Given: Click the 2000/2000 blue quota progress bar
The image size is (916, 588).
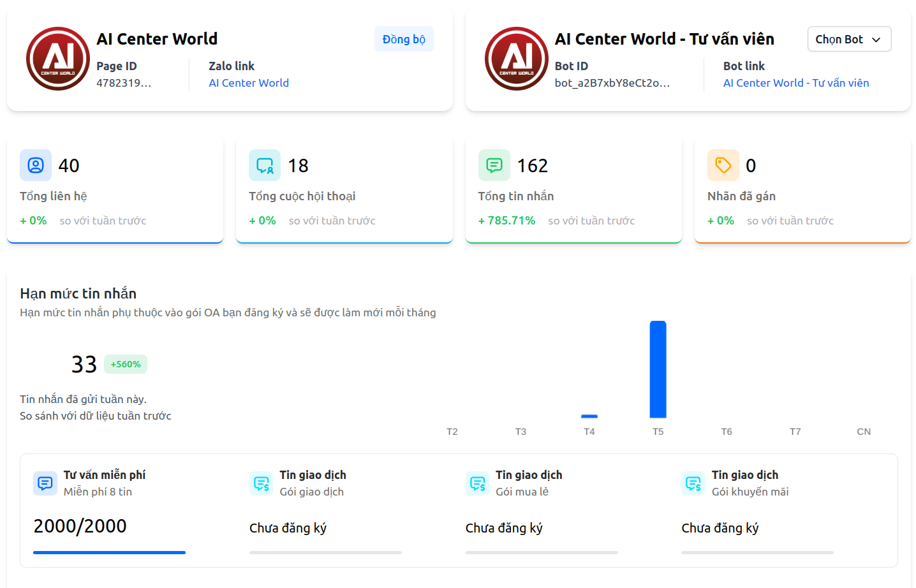Looking at the screenshot, I should pos(109,552).
